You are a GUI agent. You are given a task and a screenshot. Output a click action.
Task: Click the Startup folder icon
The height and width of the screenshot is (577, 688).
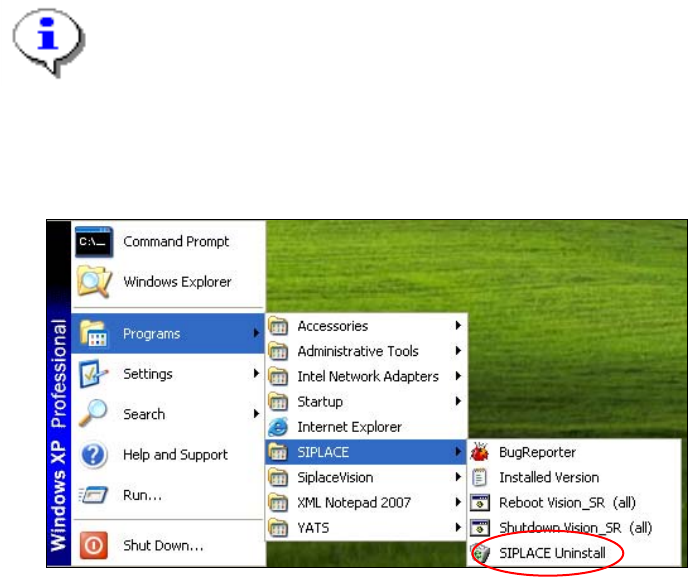coord(278,402)
